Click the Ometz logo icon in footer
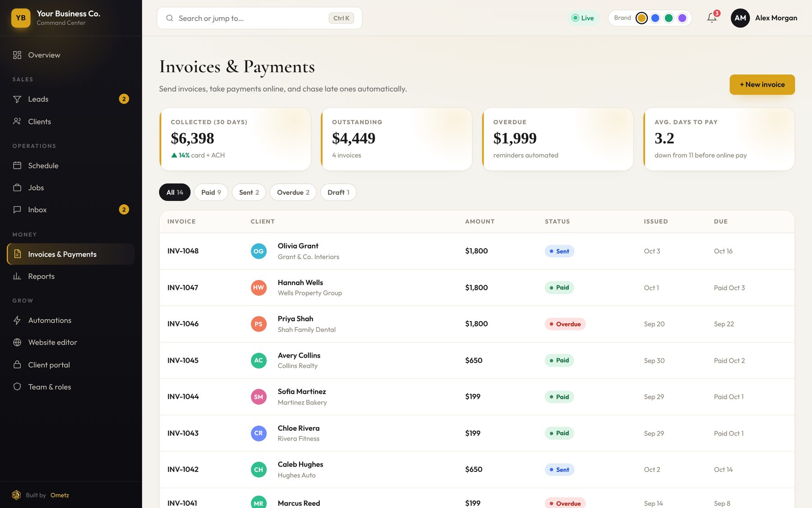 (16, 495)
